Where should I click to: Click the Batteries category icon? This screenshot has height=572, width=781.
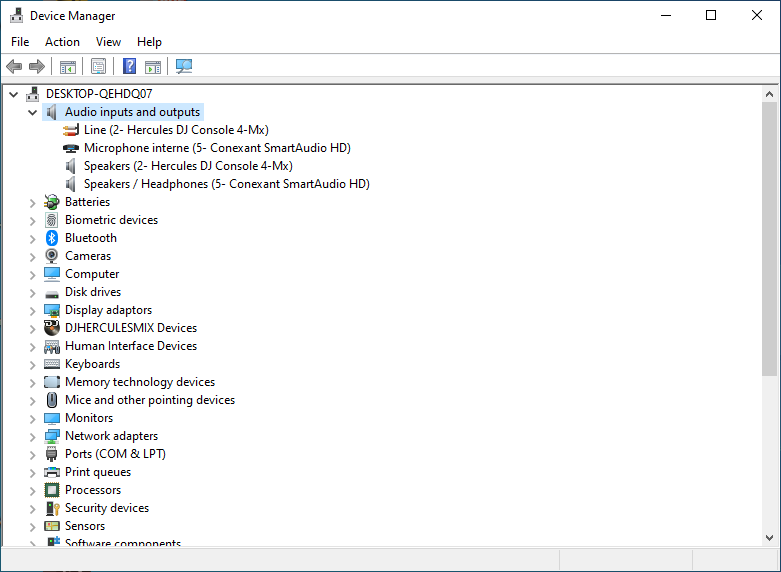click(x=52, y=202)
